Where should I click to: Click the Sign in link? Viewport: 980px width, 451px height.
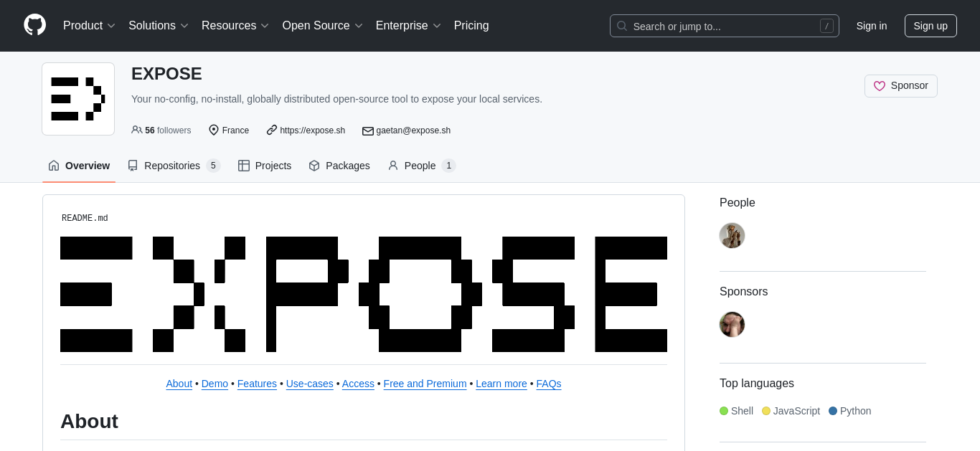pos(872,26)
